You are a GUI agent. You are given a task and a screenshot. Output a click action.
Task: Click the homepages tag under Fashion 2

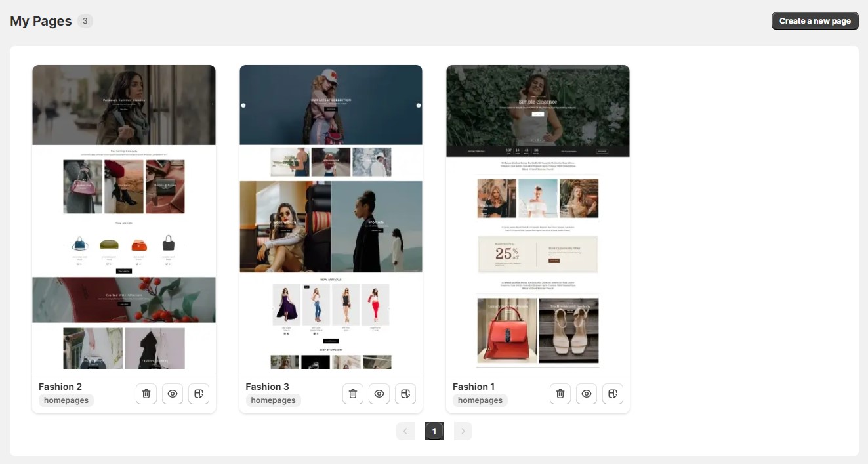[66, 400]
